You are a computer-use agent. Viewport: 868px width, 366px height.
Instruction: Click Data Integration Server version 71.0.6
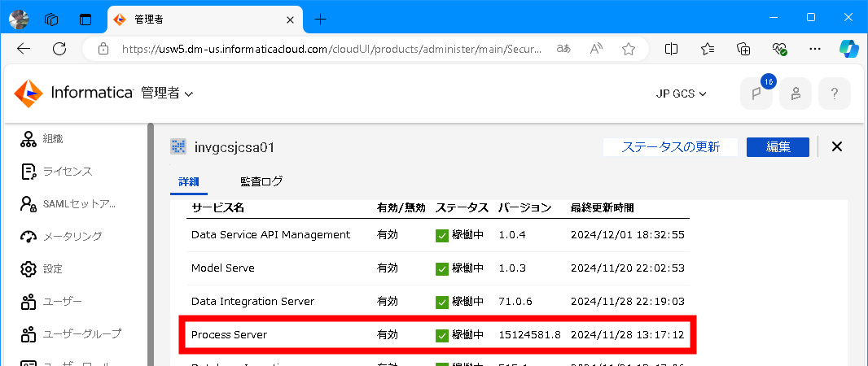click(515, 302)
